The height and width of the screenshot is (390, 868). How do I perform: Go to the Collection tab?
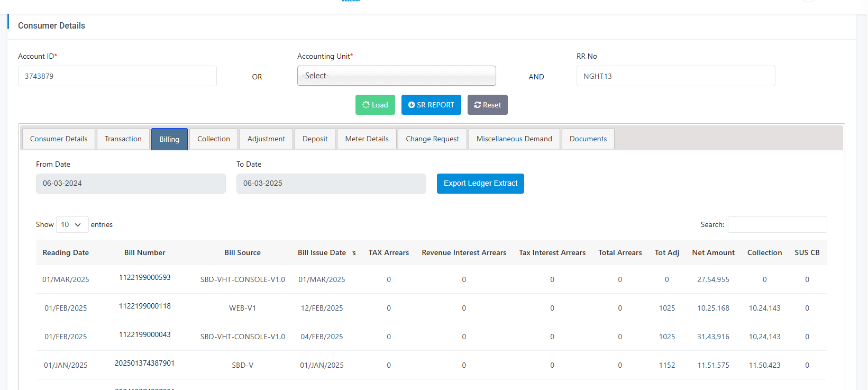tap(214, 139)
